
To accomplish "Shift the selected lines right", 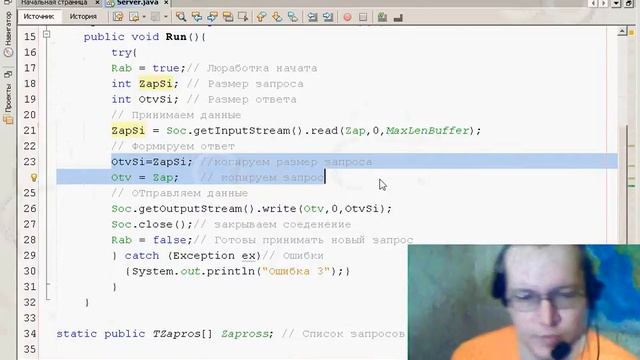I will 328,17.
